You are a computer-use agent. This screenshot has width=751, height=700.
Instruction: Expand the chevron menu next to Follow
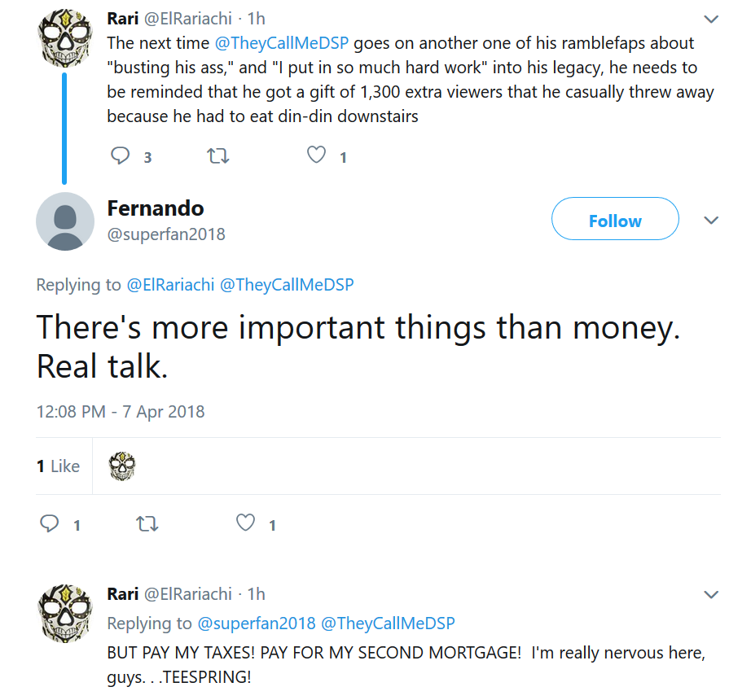711,220
